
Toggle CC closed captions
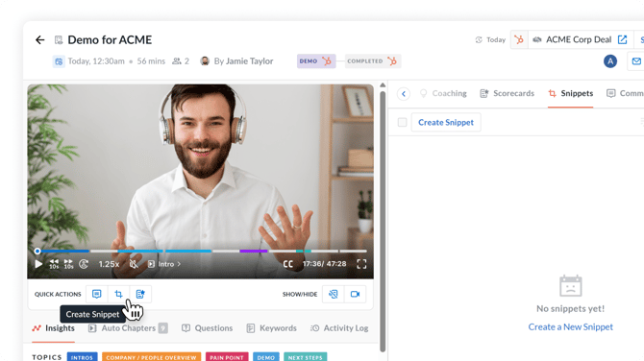tap(288, 264)
